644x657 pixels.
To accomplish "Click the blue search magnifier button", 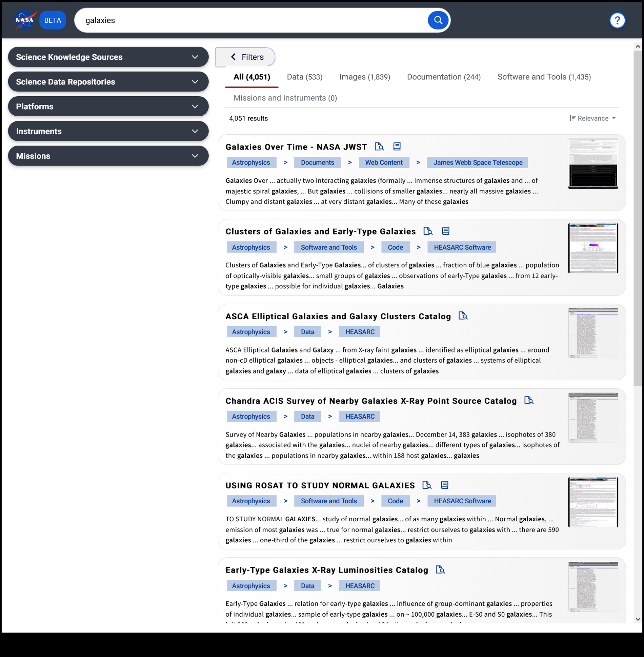I will (x=438, y=20).
